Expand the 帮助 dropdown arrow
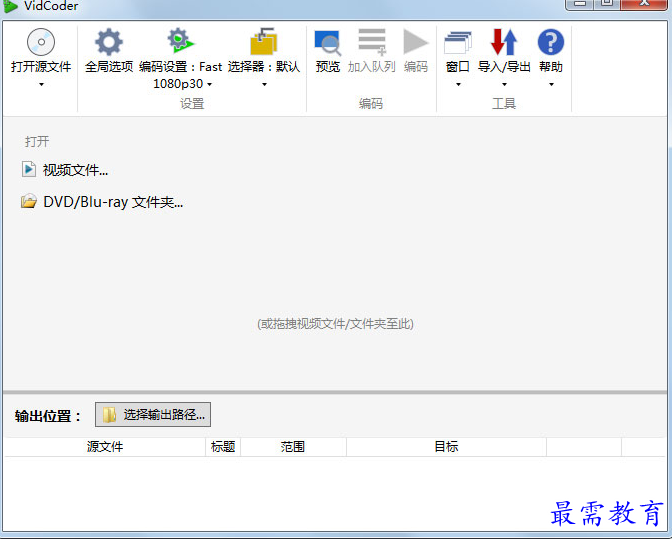 click(x=551, y=84)
